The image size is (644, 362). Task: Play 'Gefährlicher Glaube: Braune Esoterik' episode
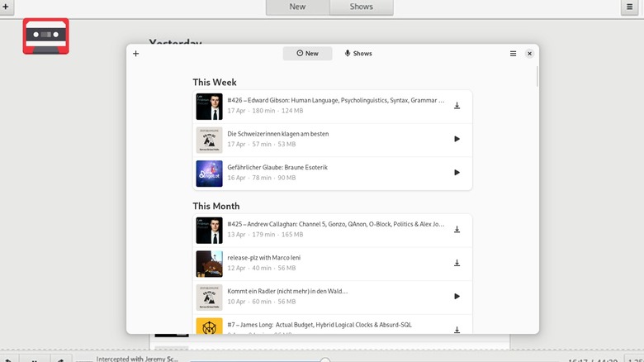click(457, 173)
